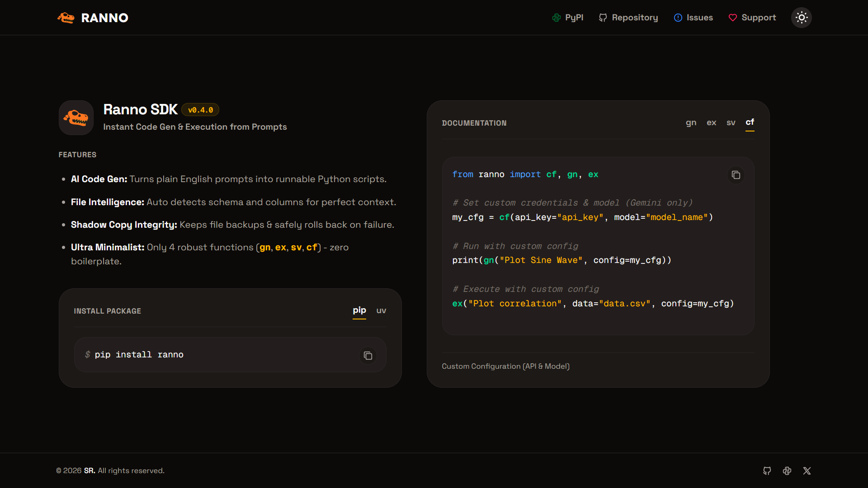
Task: Click the SR author link in footer
Action: tap(90, 471)
